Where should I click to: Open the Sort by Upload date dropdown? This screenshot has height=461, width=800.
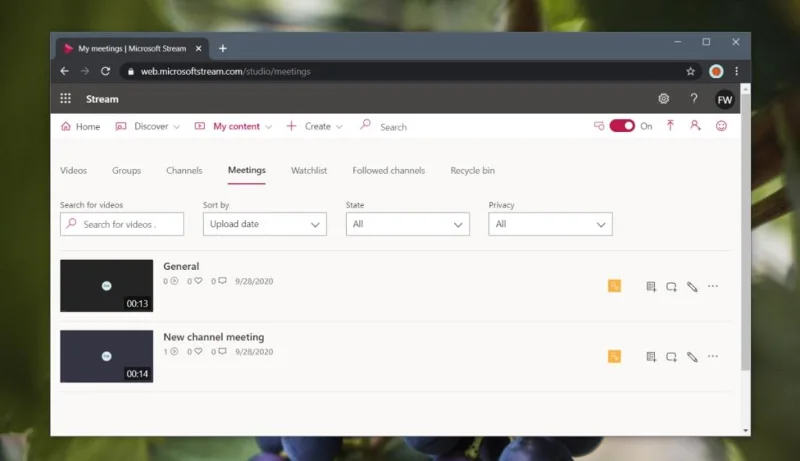click(265, 224)
